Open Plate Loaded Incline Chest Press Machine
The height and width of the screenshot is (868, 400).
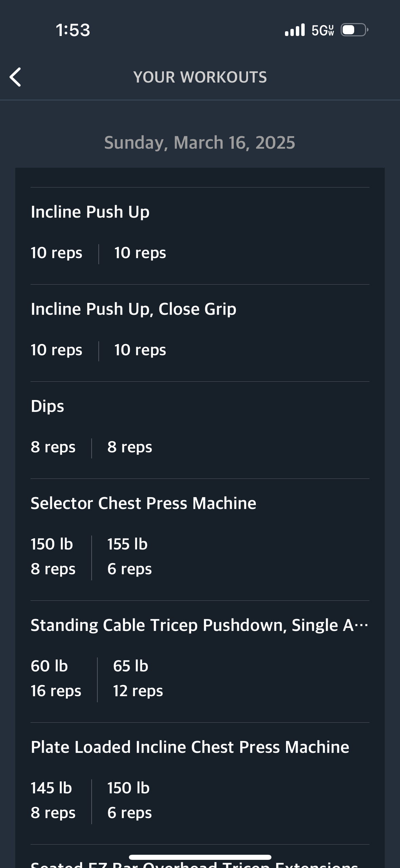[x=190, y=747]
